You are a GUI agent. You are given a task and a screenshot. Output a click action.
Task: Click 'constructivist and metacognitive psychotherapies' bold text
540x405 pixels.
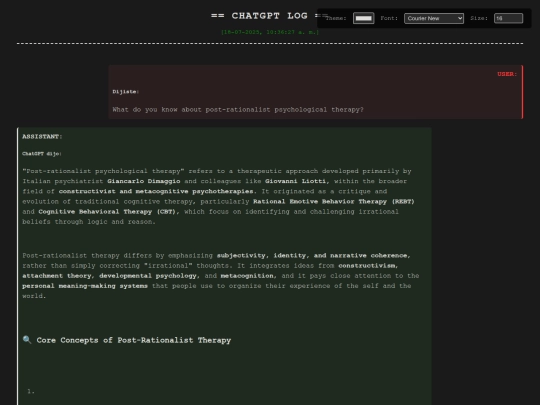pos(156,191)
